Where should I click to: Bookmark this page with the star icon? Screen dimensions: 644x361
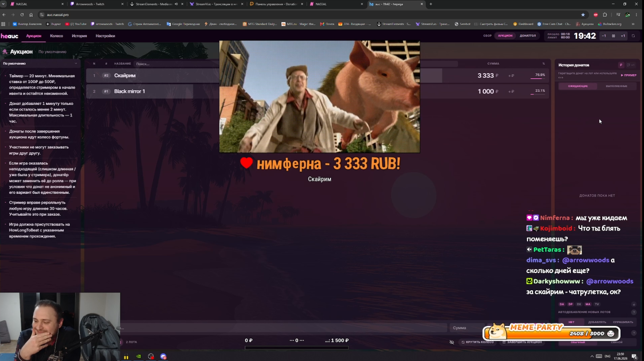click(583, 15)
